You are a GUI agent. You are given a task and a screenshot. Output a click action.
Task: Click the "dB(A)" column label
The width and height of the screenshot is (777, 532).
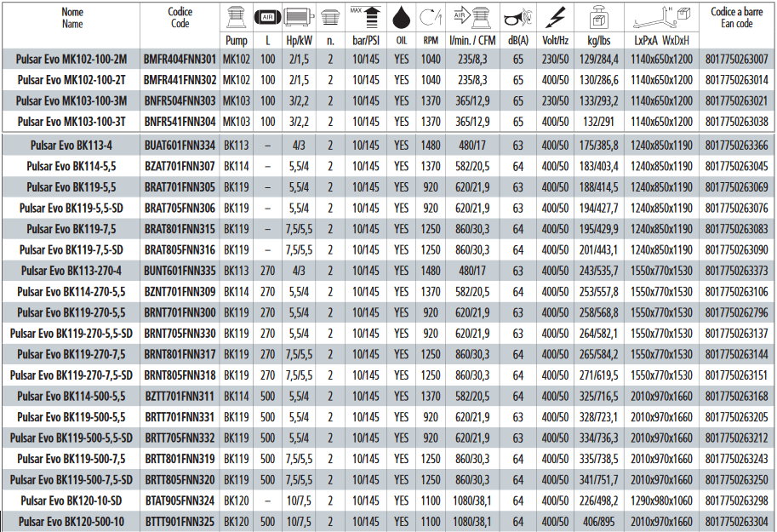tap(517, 41)
